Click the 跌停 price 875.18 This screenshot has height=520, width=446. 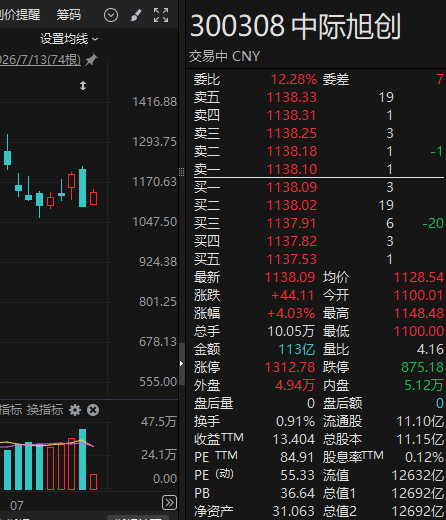pos(423,367)
